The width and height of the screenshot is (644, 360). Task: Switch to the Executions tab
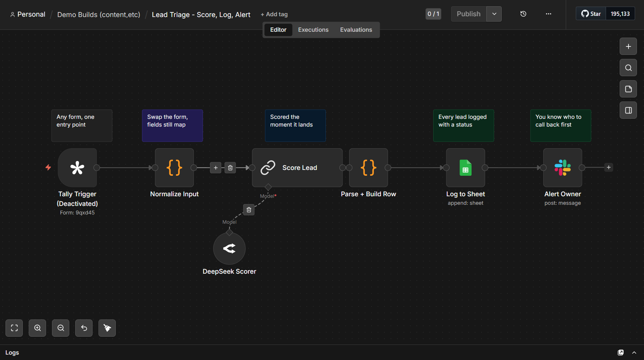tap(313, 30)
